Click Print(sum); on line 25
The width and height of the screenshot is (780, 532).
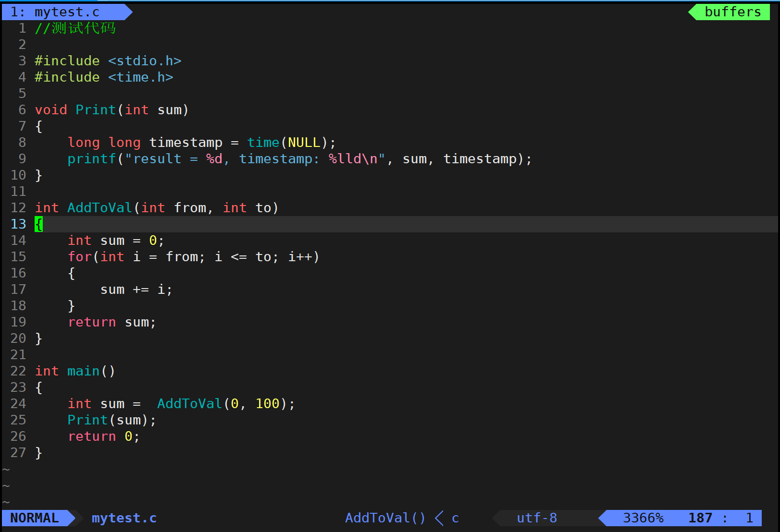[x=112, y=420]
